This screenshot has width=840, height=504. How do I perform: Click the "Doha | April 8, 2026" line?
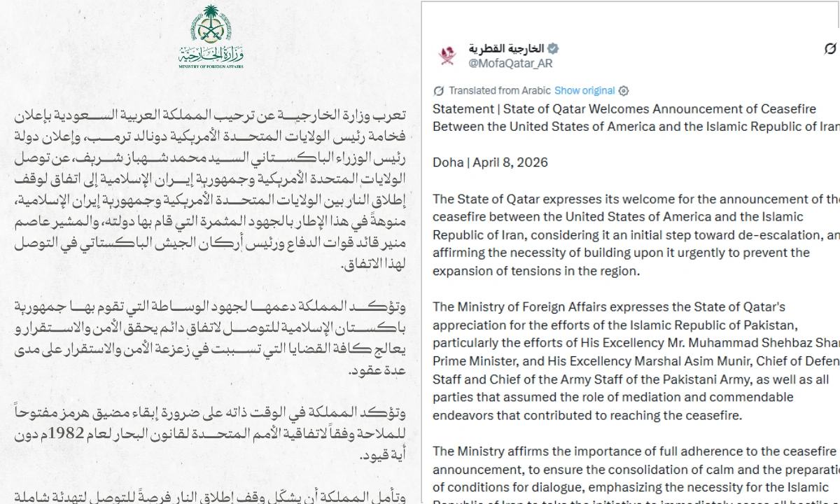coord(490,162)
